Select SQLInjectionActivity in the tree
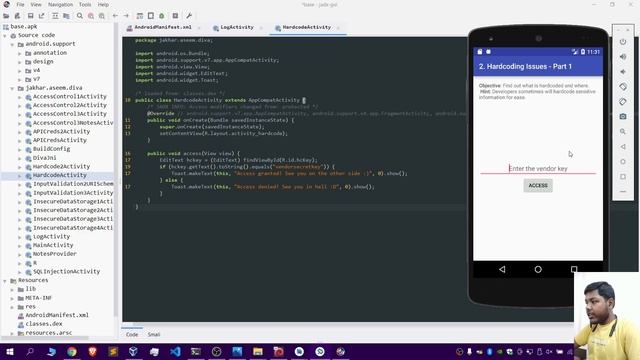This screenshot has height=360, width=640. [67, 271]
